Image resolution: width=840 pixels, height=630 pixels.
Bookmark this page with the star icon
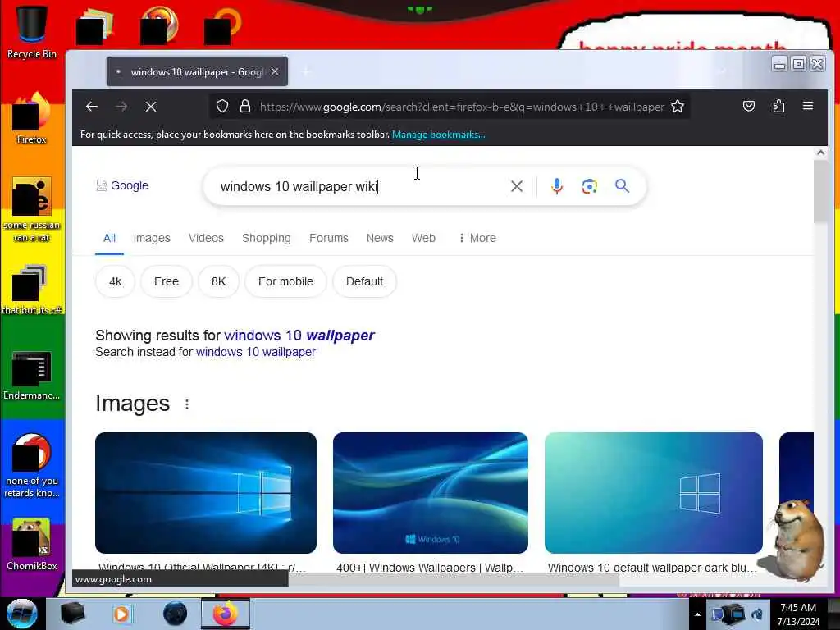pyautogui.click(x=678, y=106)
